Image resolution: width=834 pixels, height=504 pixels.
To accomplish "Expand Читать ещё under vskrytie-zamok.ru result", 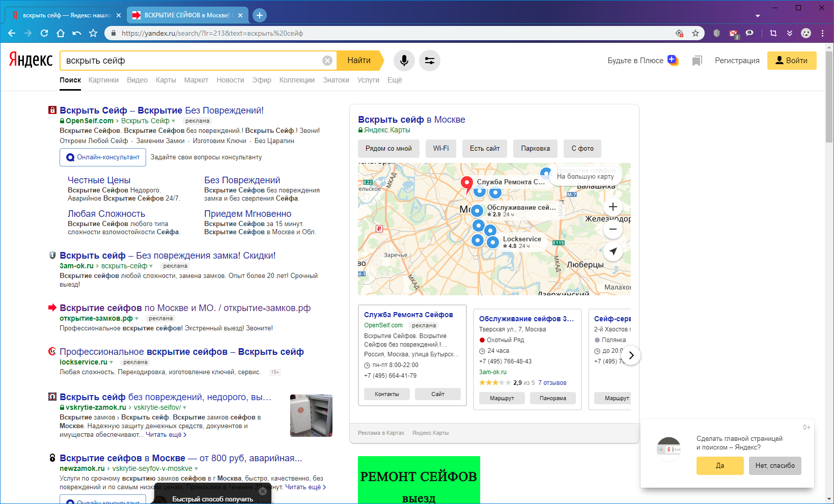I will (166, 435).
